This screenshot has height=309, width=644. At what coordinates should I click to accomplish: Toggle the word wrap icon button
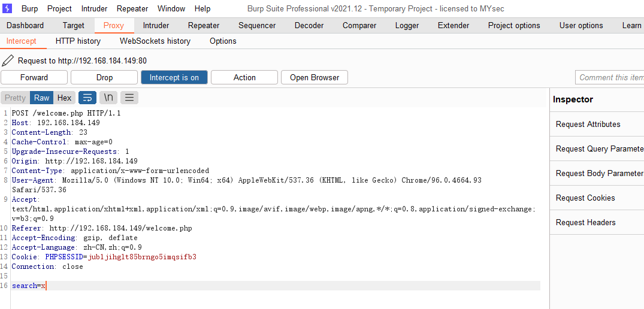(x=87, y=98)
